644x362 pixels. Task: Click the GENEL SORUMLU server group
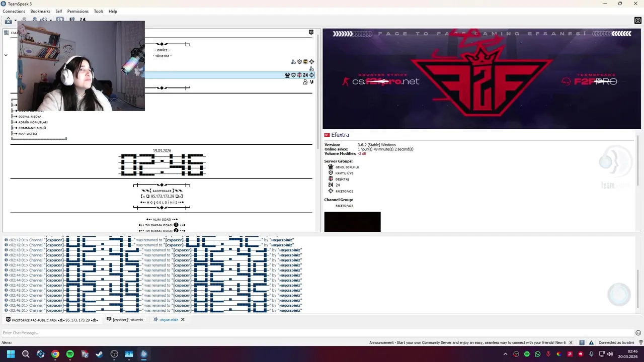347,167
